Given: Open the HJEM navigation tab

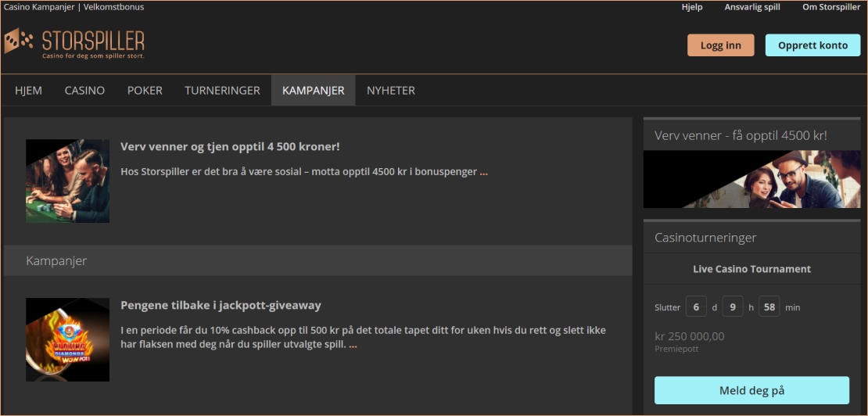Looking at the screenshot, I should [x=28, y=90].
